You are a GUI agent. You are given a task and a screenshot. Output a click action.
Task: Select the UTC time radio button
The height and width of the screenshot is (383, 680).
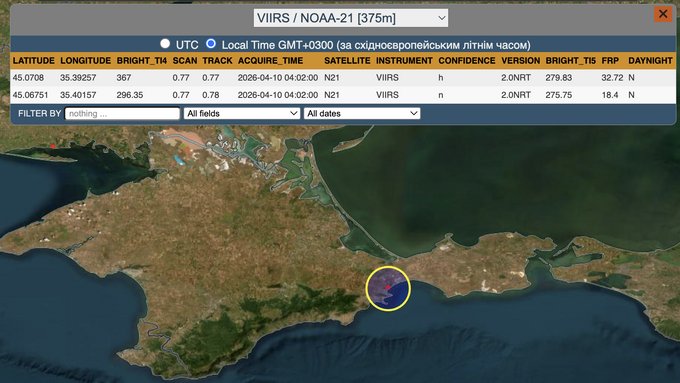pos(165,43)
